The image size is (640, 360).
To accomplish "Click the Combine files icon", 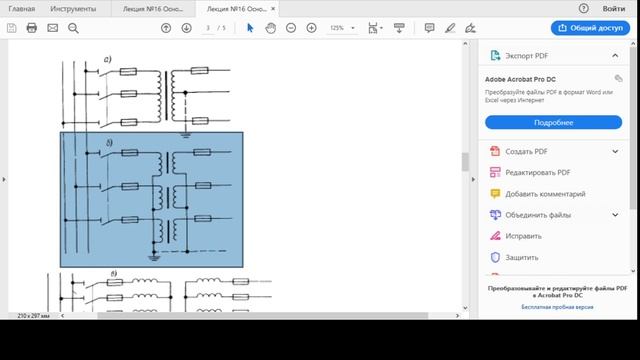I will (495, 215).
